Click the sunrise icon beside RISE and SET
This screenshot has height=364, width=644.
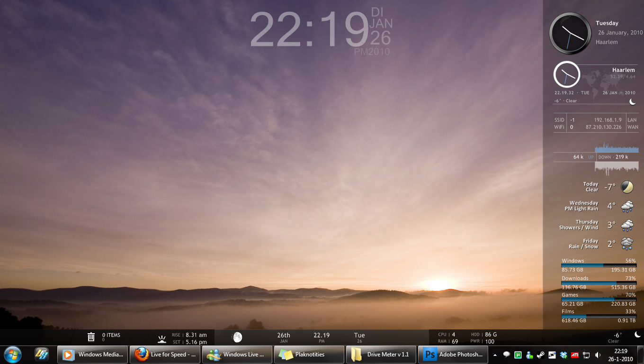tap(162, 338)
